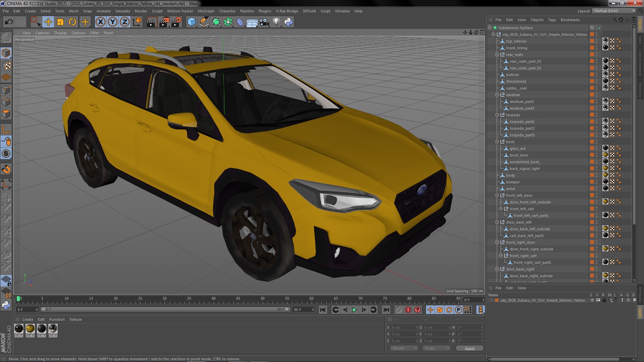
Task: Play the animation forward
Action: point(354,310)
